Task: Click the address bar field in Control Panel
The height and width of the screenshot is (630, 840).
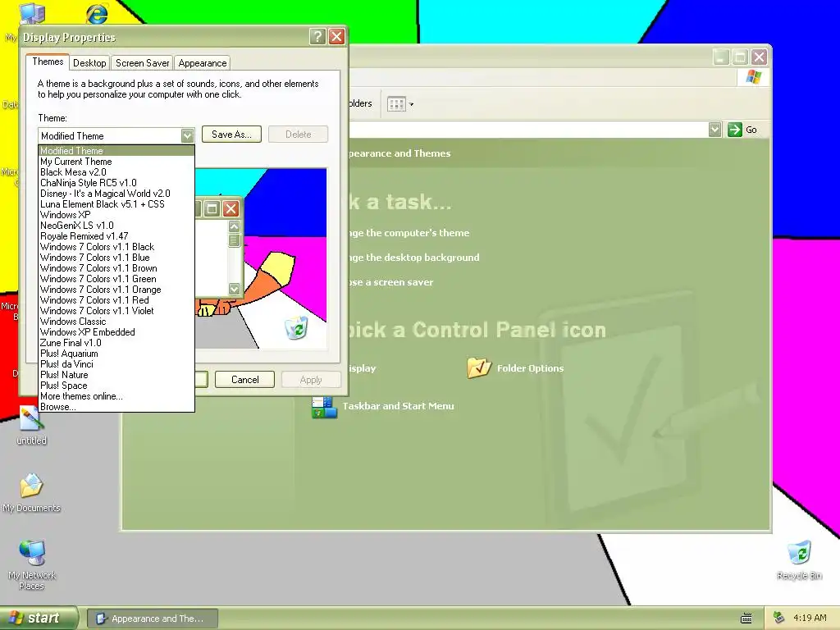Action: [527, 130]
